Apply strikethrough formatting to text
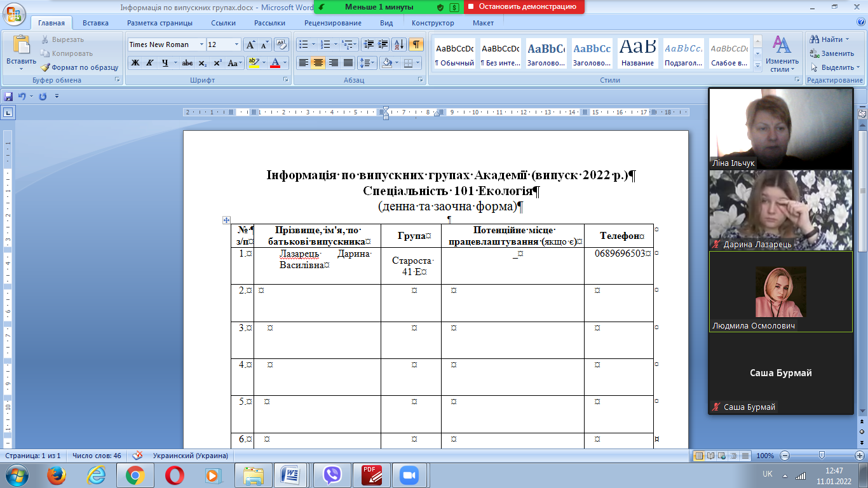Screen dimensions: 868x488 tap(187, 63)
